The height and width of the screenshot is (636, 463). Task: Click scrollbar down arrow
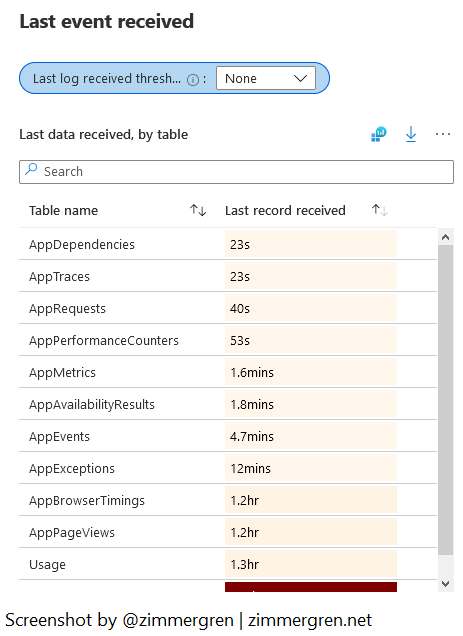tap(446, 584)
